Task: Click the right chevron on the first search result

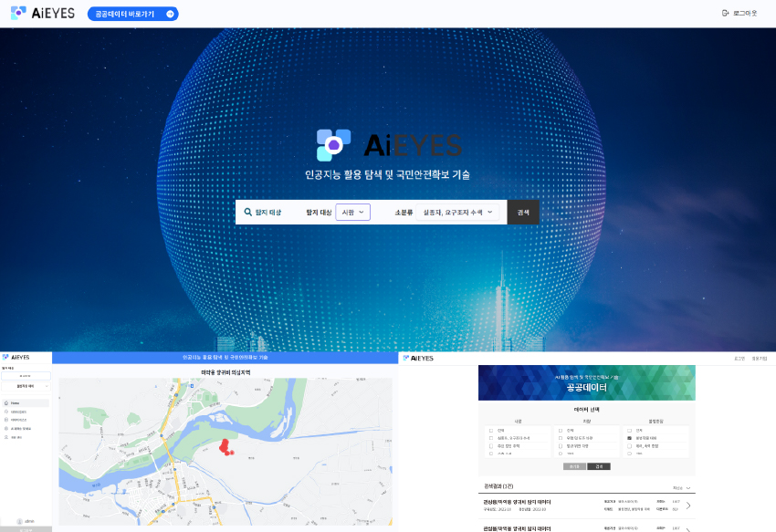Action: tap(688, 506)
